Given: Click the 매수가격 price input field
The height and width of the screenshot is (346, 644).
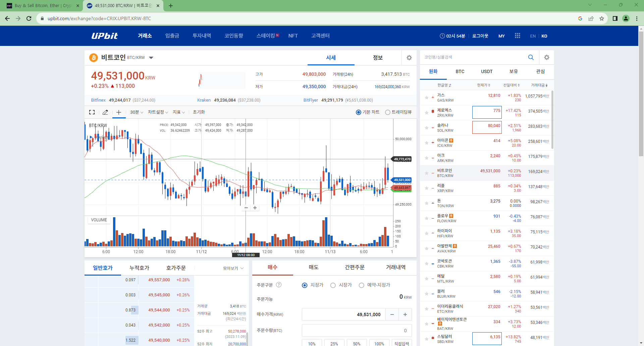Looking at the screenshot, I should [345, 314].
